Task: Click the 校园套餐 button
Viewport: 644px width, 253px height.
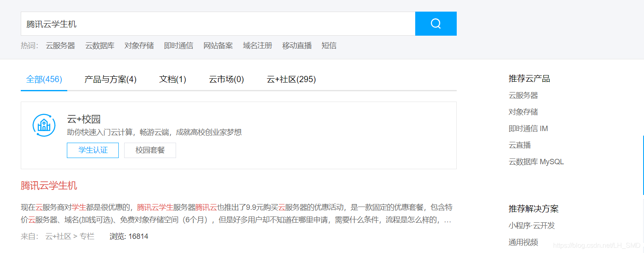Action: [150, 150]
